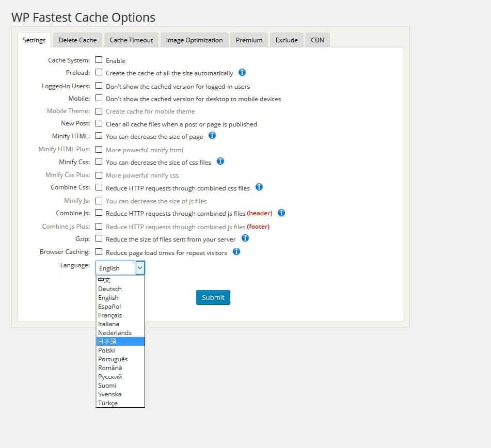Toggle the Gzip checkbox

tap(99, 238)
